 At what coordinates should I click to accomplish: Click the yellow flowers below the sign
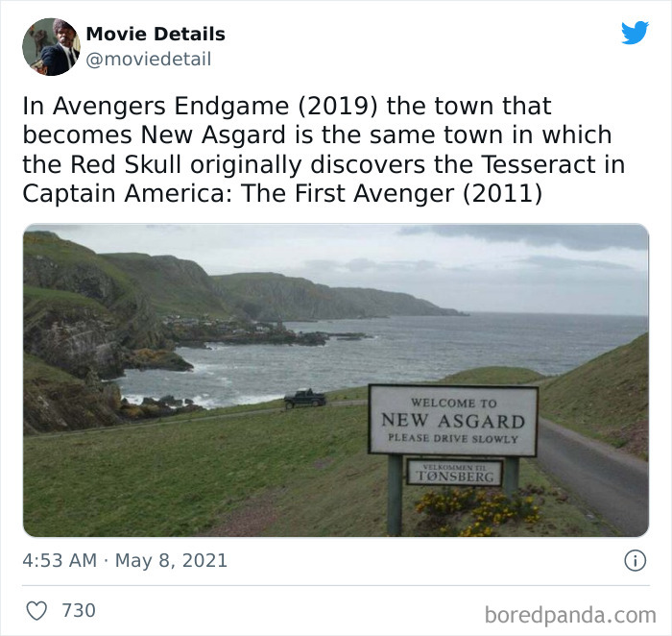(477, 511)
